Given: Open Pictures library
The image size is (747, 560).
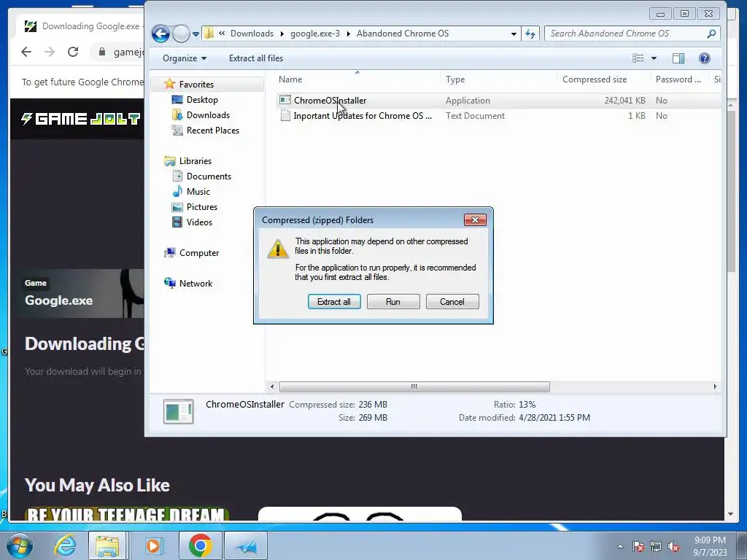Looking at the screenshot, I should pos(201,206).
